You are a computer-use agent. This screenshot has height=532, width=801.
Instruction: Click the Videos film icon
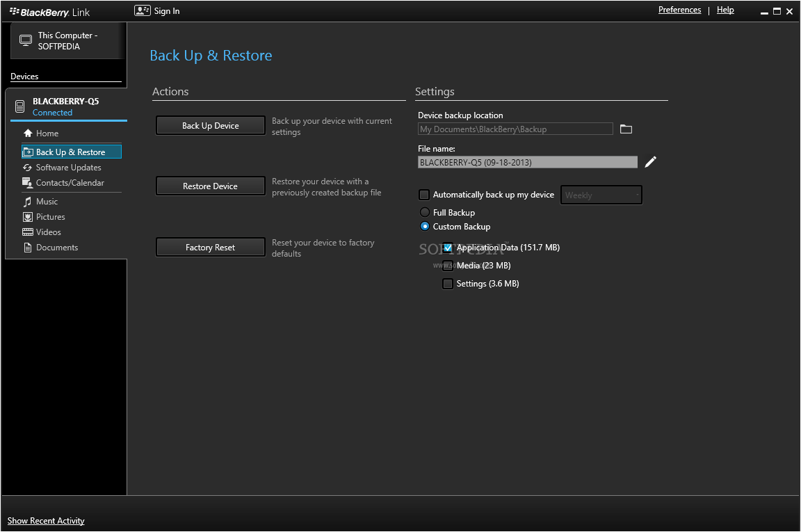[x=28, y=232]
